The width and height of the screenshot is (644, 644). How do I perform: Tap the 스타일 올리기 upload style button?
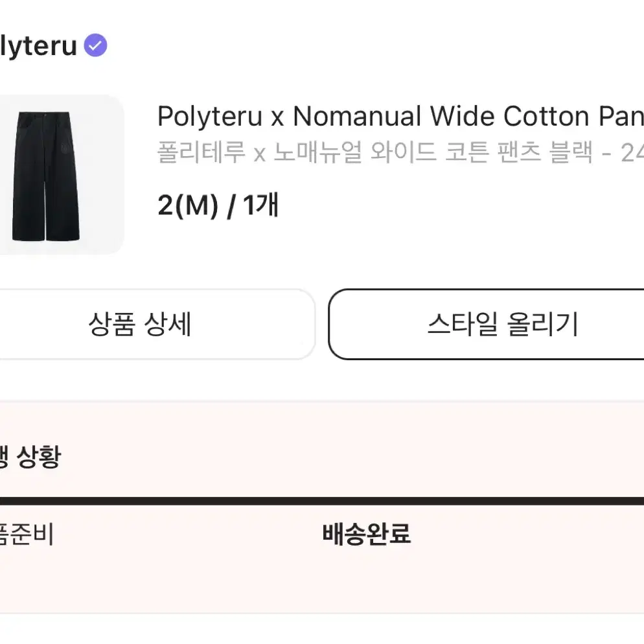(x=487, y=325)
